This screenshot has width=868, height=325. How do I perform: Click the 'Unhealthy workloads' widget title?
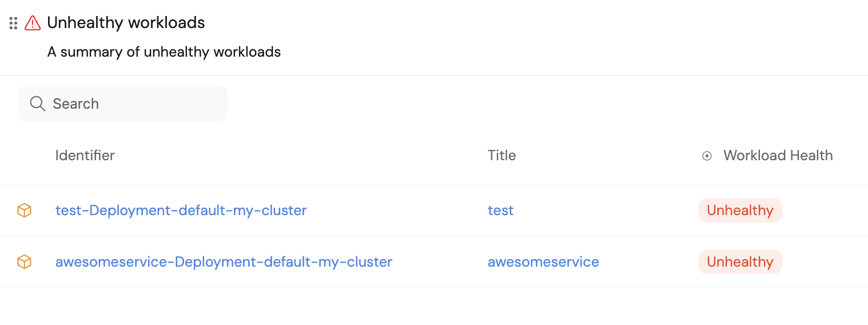coord(126,23)
